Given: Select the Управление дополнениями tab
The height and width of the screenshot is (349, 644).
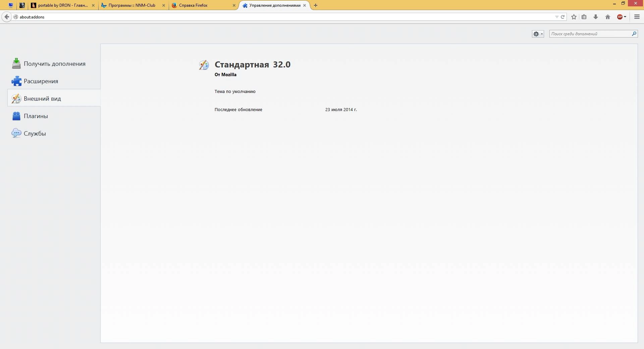Looking at the screenshot, I should (x=274, y=5).
